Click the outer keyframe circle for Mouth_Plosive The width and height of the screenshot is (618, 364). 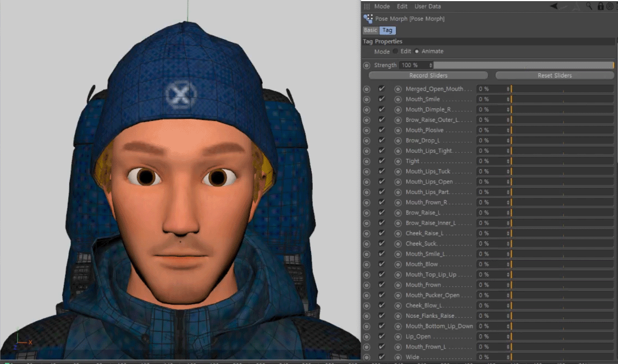click(367, 130)
